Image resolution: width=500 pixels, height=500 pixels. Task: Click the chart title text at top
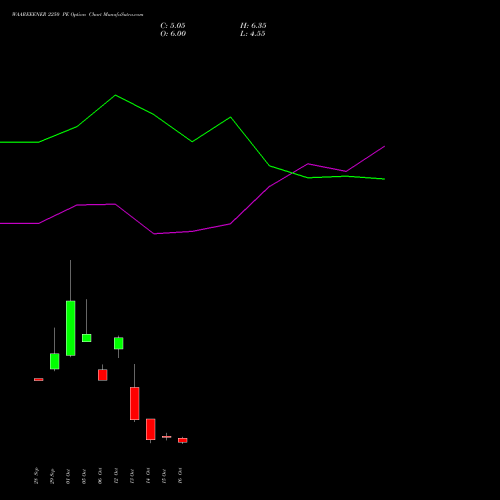tap(78, 15)
